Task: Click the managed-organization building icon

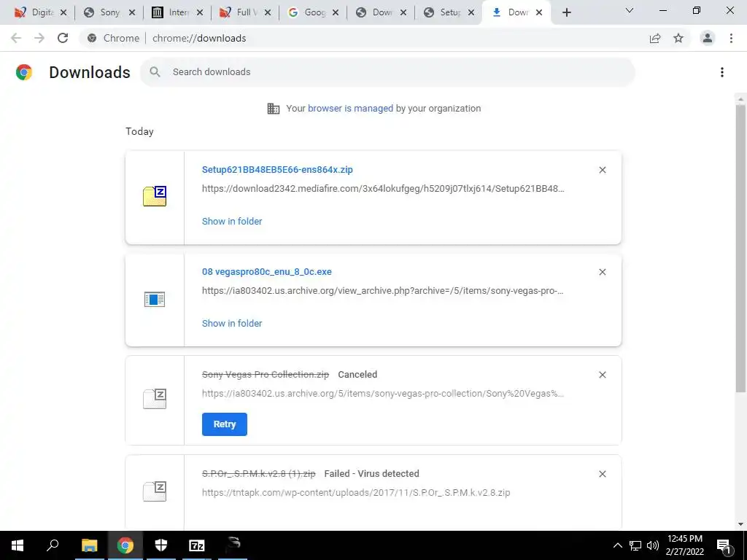Action: [x=274, y=109]
